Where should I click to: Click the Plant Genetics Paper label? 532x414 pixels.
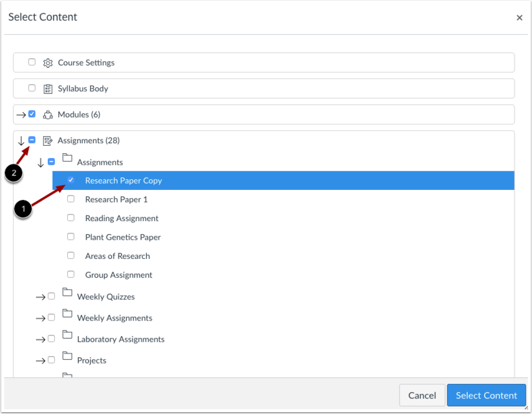123,237
